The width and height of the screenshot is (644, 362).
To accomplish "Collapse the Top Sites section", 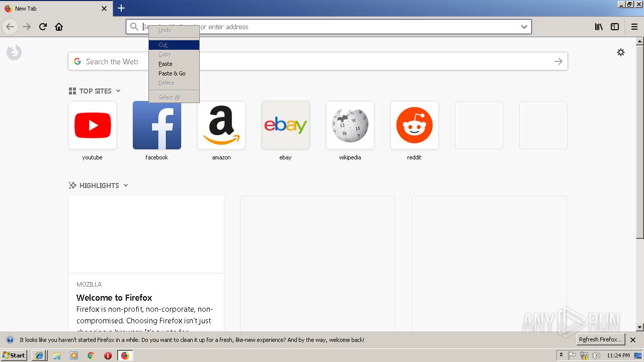I will tap(118, 91).
